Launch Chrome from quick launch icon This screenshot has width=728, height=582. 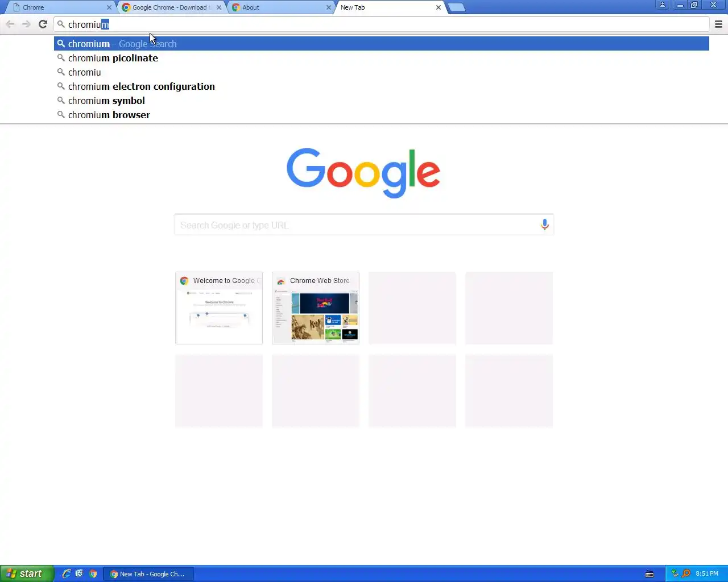point(93,573)
